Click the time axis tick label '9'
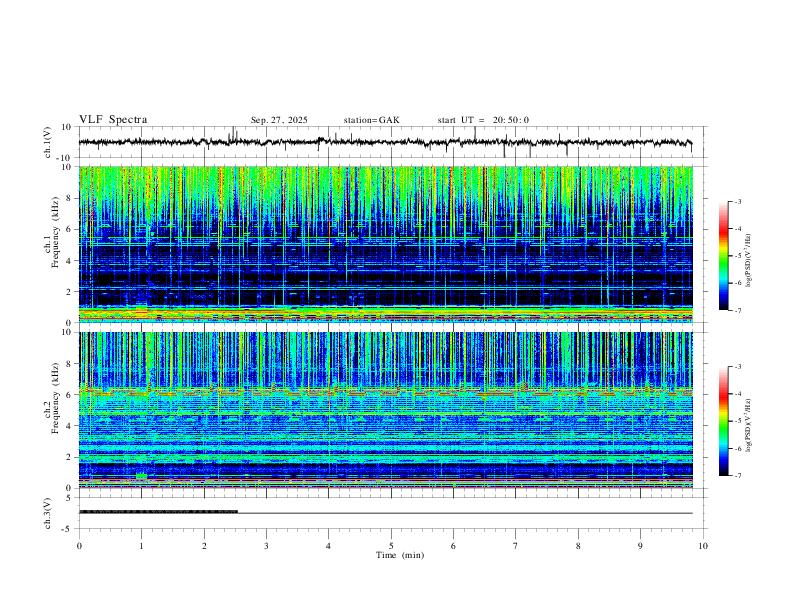This screenshot has height=612, width=792. click(x=640, y=546)
